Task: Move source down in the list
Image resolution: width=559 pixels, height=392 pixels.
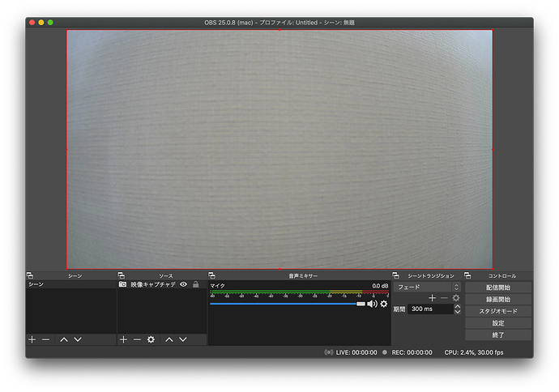Action: point(183,339)
